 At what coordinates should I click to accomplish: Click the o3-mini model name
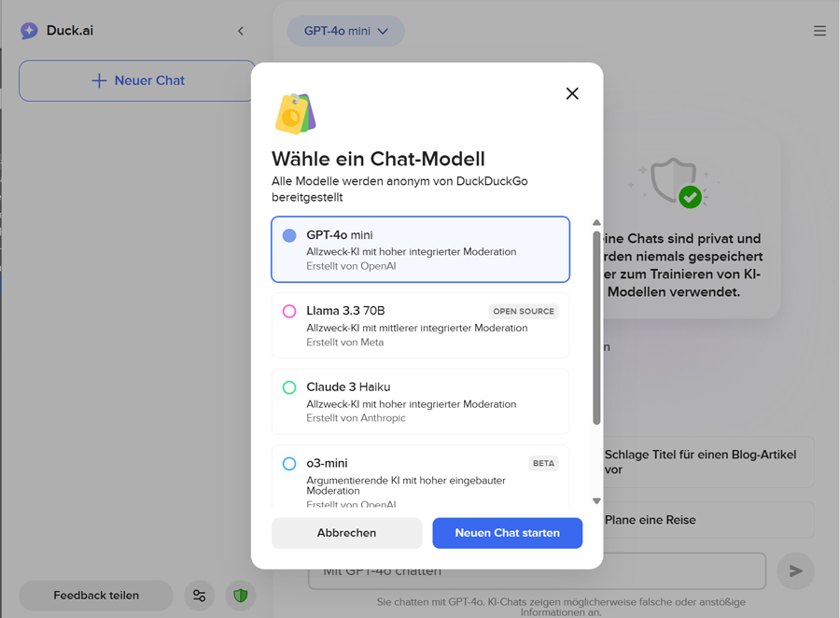(327, 463)
